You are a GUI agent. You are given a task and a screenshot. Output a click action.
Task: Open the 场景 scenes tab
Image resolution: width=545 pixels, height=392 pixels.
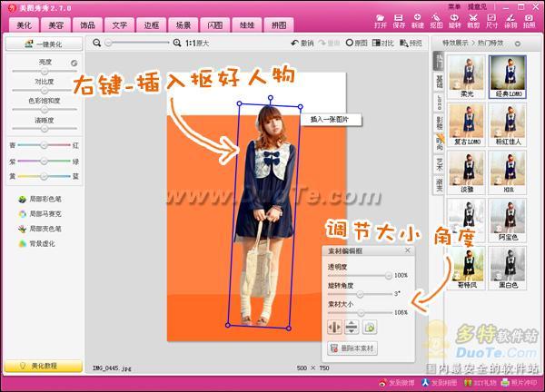183,25
